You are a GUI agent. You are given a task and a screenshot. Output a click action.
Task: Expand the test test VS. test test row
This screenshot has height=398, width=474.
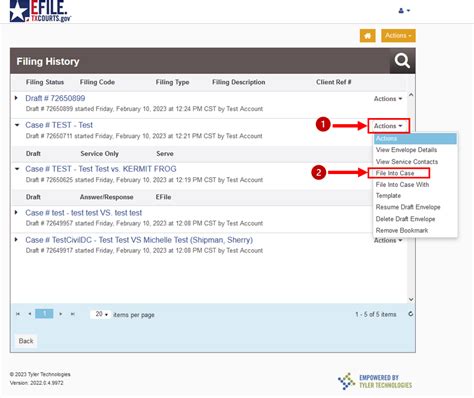coord(16,212)
